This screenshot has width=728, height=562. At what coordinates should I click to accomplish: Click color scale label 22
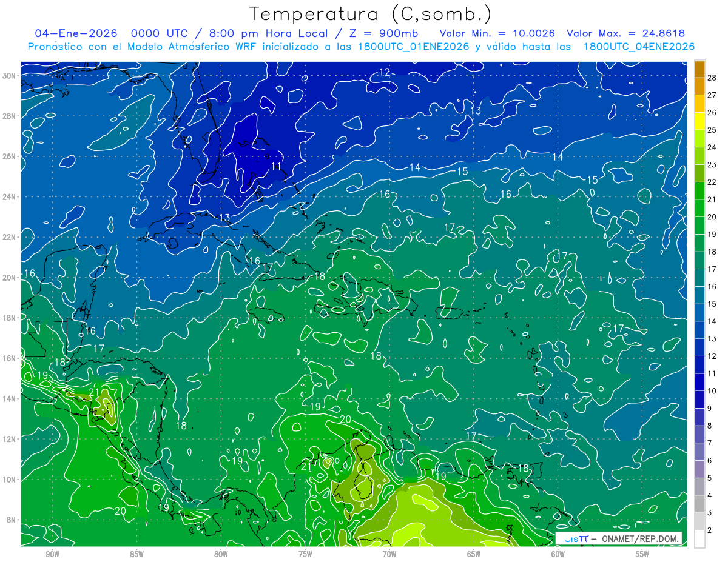coord(712,182)
